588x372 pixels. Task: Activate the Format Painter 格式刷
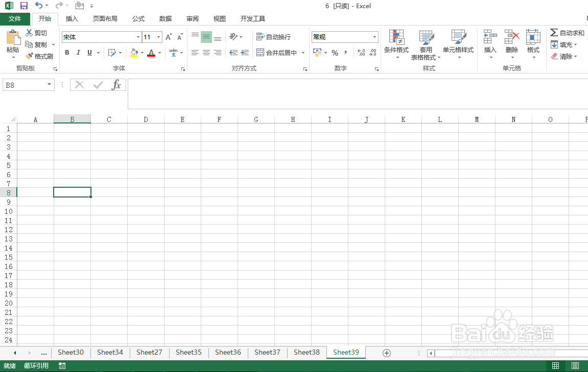click(39, 56)
